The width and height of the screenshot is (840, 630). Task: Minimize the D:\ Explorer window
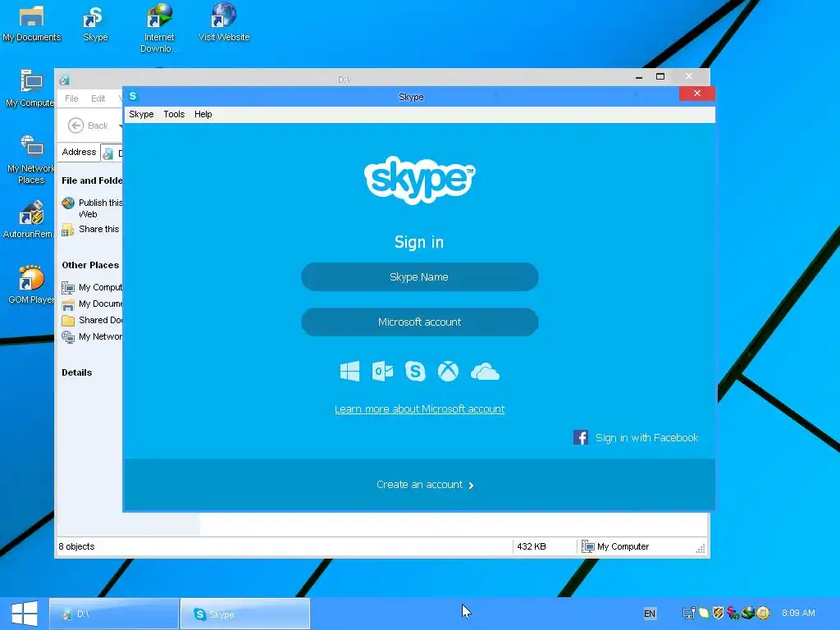[638, 77]
